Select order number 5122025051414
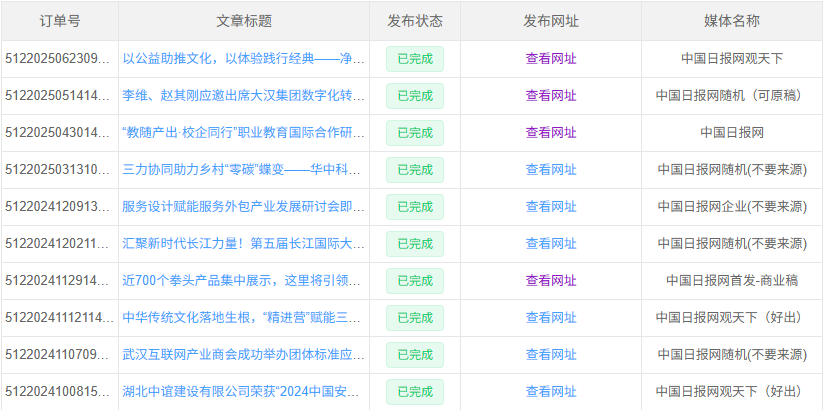Image resolution: width=823 pixels, height=410 pixels. (59, 96)
